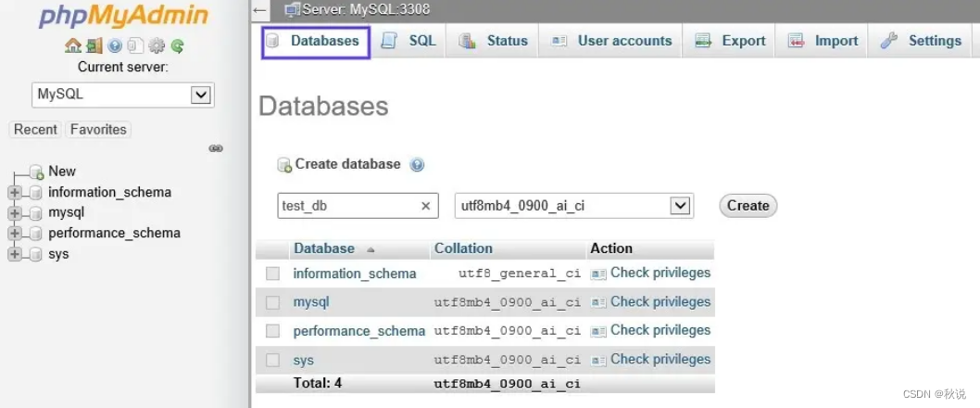Click the left arrow collapse panel icon
The height and width of the screenshot is (408, 980).
[x=260, y=10]
